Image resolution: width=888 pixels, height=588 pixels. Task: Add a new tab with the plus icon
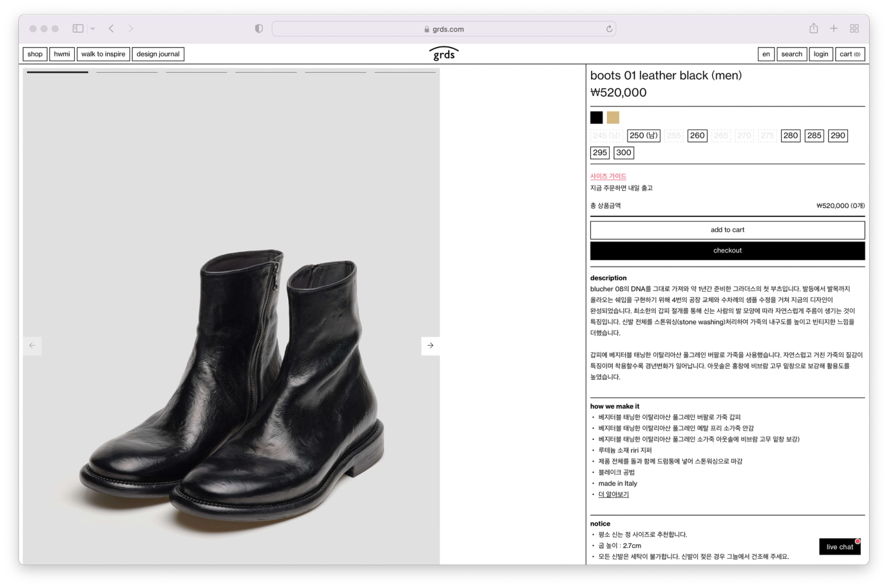pyautogui.click(x=834, y=28)
